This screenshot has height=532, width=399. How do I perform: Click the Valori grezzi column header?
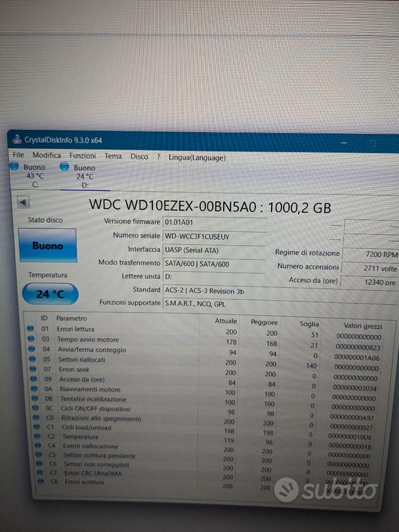click(x=362, y=325)
